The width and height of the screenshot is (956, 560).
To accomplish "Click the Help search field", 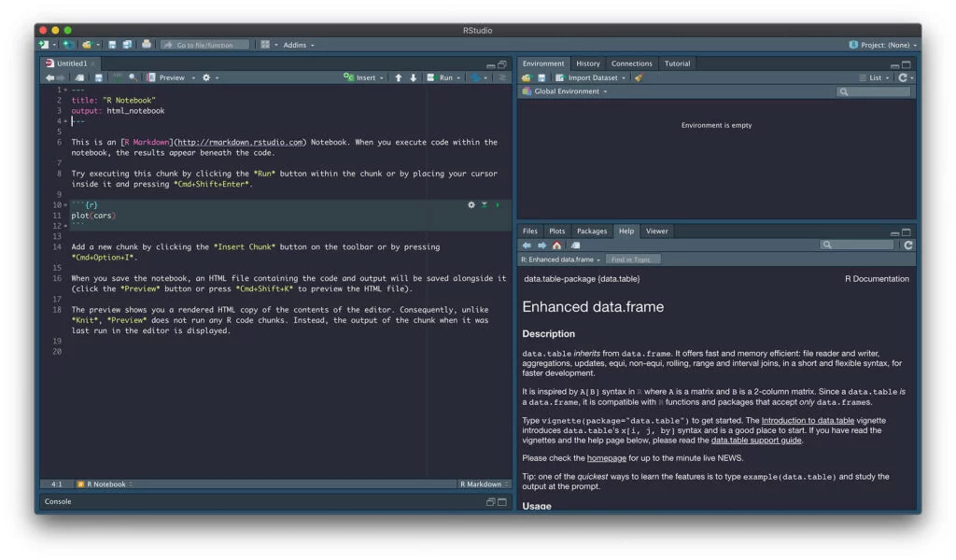I will click(857, 245).
